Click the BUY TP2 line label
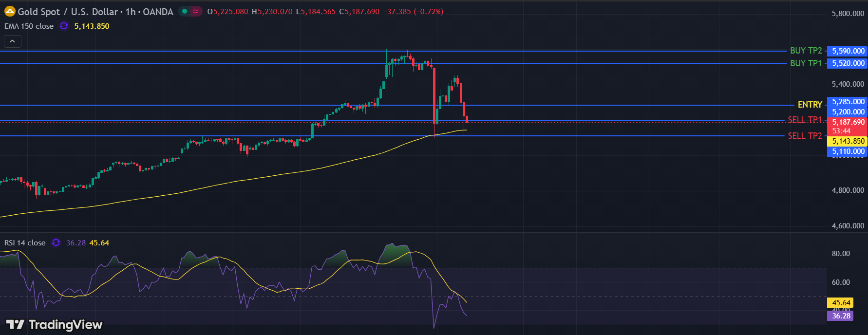The height and width of the screenshot is (335, 868). [806, 51]
